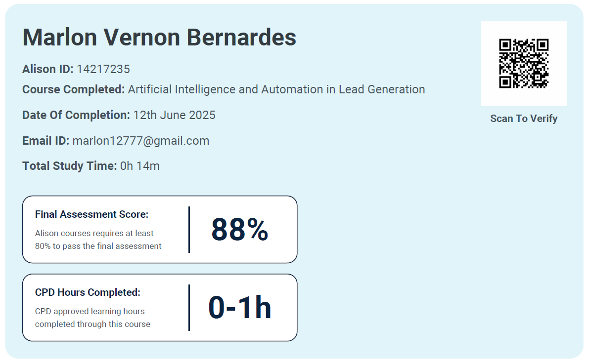590x364 pixels.
Task: Click the marlon12777@gmail.com email address
Action: pyautogui.click(x=141, y=141)
